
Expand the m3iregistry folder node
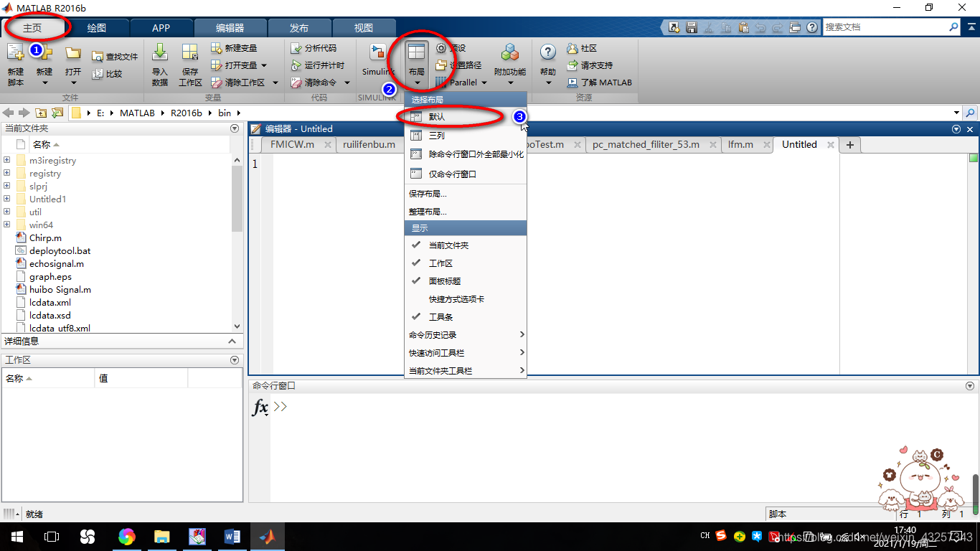[x=6, y=161]
